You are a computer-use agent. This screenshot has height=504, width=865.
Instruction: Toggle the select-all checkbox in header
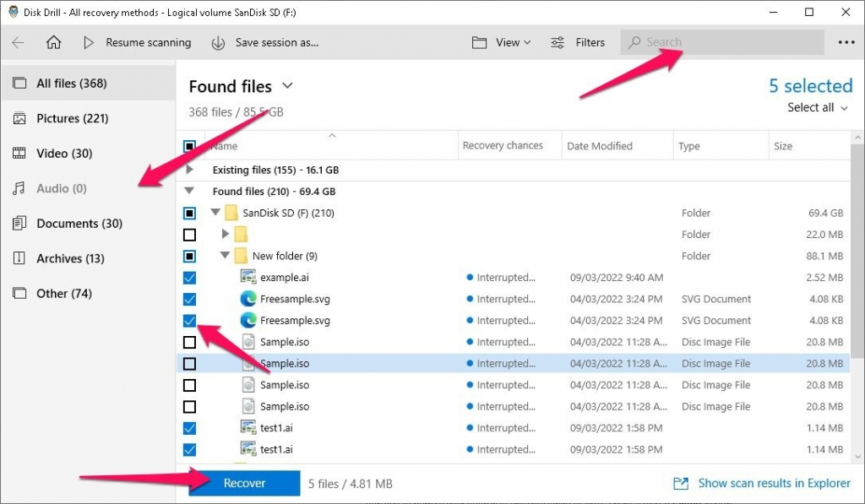tap(191, 144)
